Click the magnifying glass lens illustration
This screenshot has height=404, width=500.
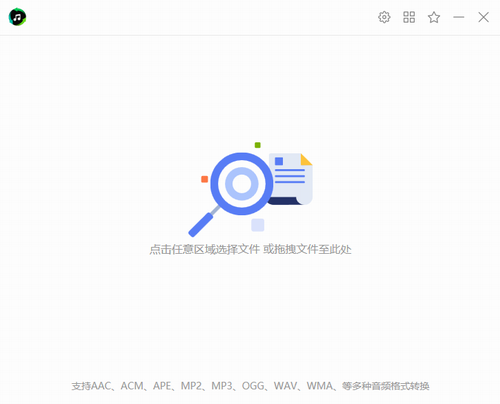242,184
